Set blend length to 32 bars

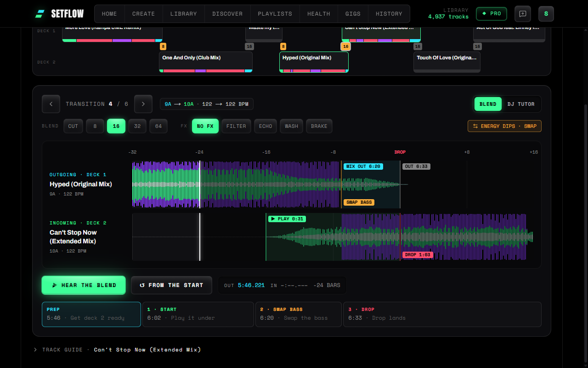click(x=137, y=126)
